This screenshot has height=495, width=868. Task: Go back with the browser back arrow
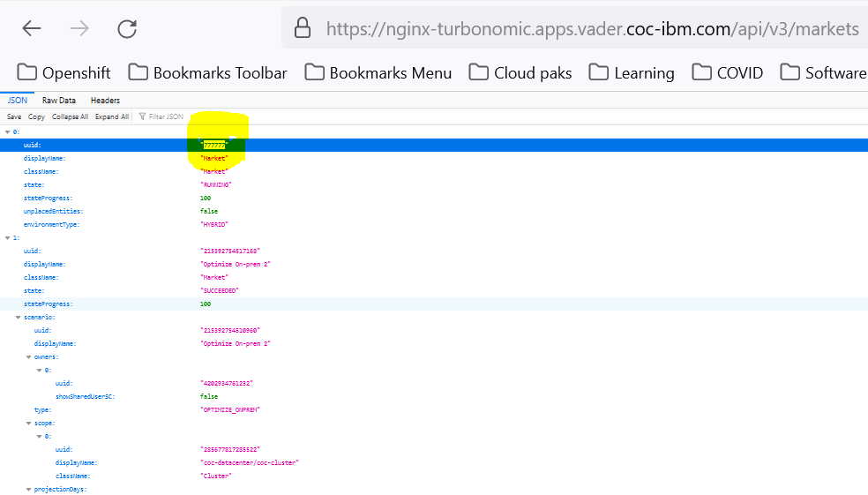(32, 28)
